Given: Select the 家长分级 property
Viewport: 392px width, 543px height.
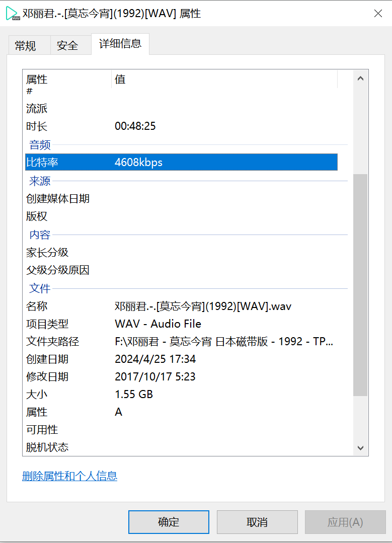Looking at the screenshot, I should (181, 252).
